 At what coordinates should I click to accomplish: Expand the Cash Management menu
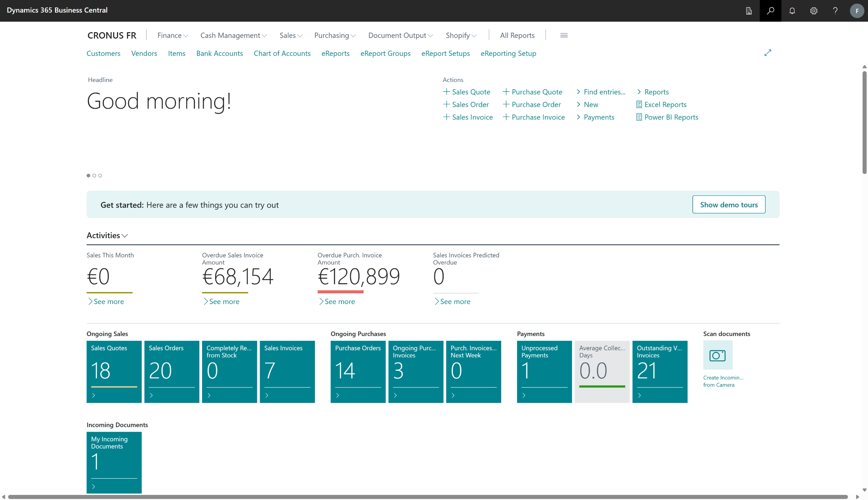click(234, 35)
